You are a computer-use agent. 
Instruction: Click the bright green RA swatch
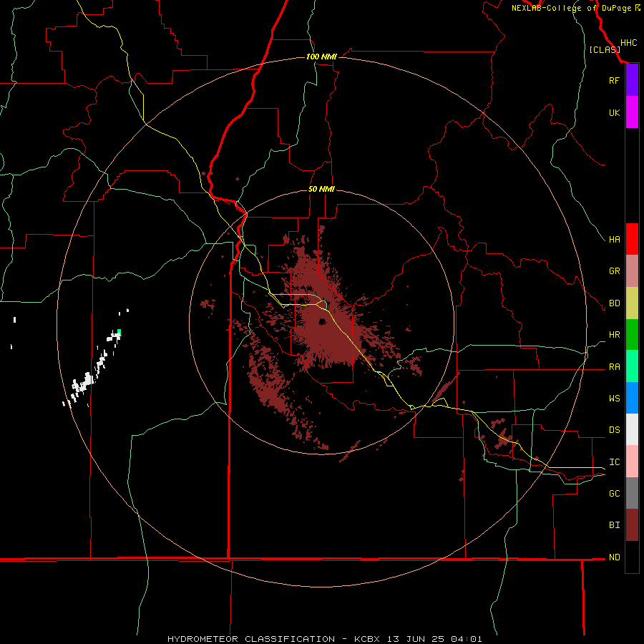(x=632, y=367)
